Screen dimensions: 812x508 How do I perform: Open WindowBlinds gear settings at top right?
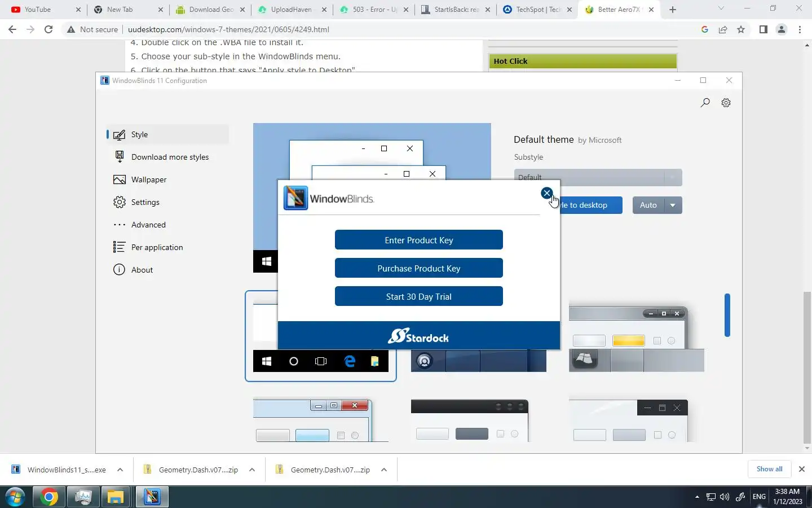point(726,103)
